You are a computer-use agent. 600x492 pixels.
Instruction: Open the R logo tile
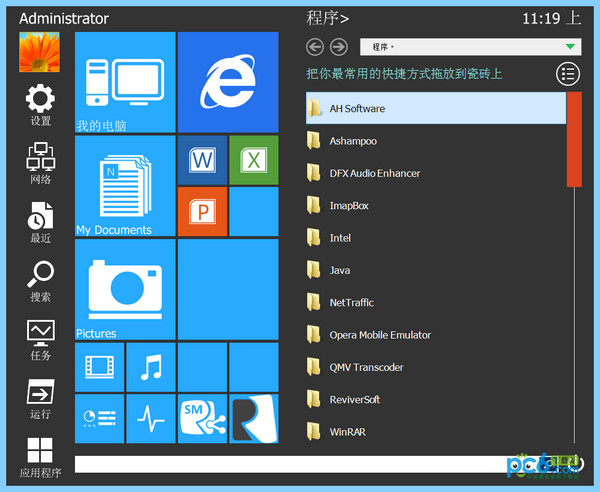coord(254,419)
